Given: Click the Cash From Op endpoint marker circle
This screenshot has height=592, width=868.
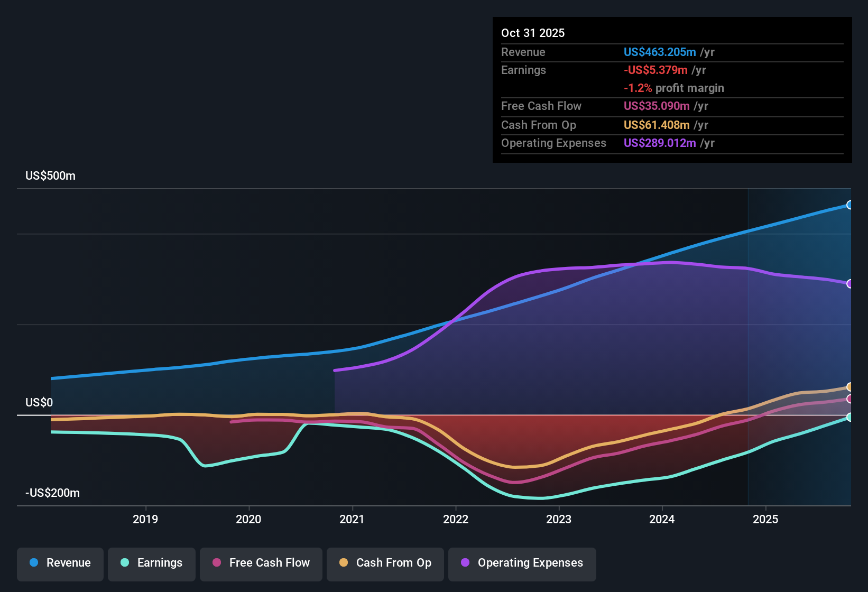Looking at the screenshot, I should tap(850, 386).
